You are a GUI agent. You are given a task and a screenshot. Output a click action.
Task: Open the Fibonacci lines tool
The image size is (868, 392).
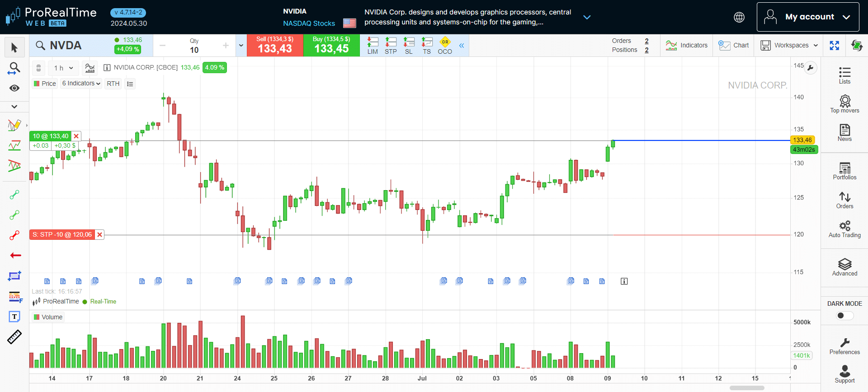point(15,297)
